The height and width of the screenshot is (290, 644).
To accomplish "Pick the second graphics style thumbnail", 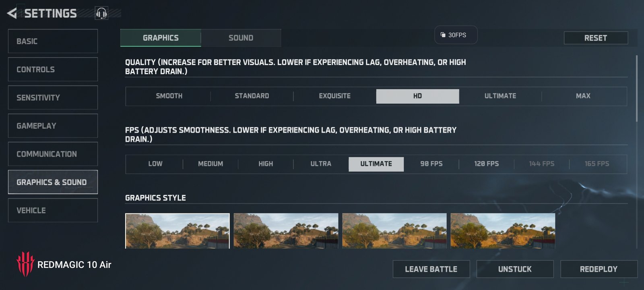I will (x=286, y=231).
